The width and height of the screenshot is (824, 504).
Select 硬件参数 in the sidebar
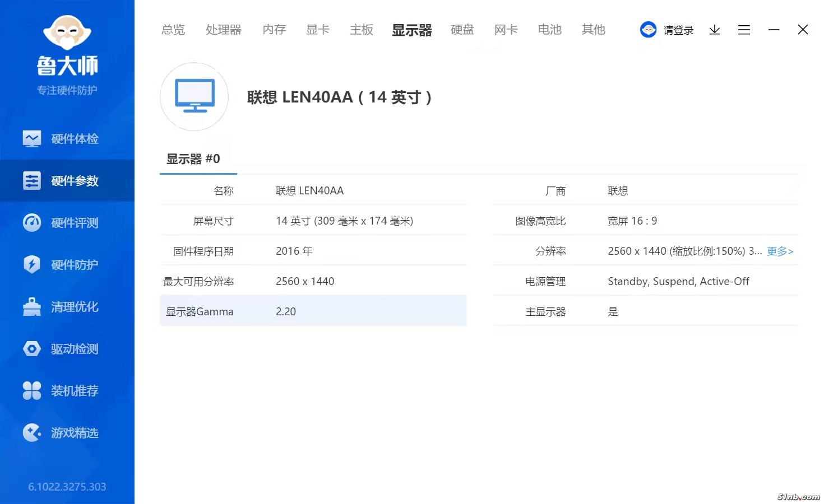tap(67, 180)
